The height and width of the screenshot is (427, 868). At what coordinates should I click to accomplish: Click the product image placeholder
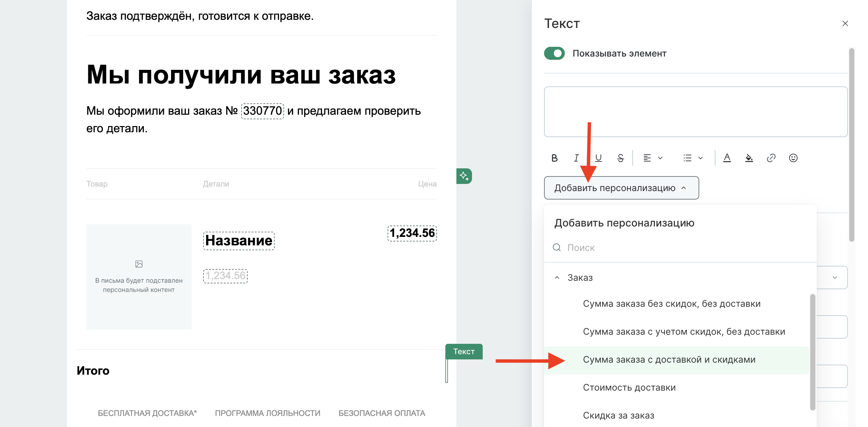point(139,277)
